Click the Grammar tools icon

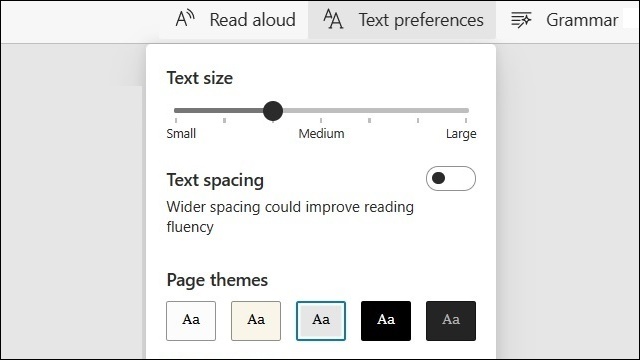521,20
